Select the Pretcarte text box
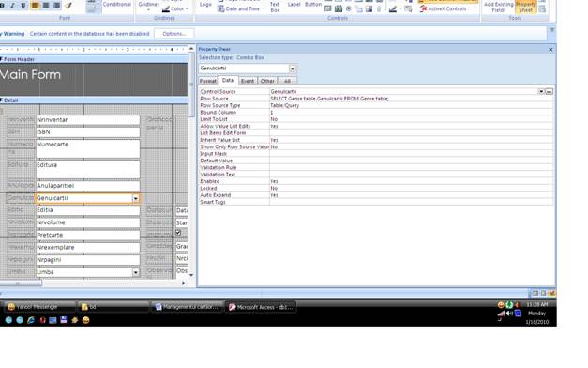 click(x=88, y=235)
